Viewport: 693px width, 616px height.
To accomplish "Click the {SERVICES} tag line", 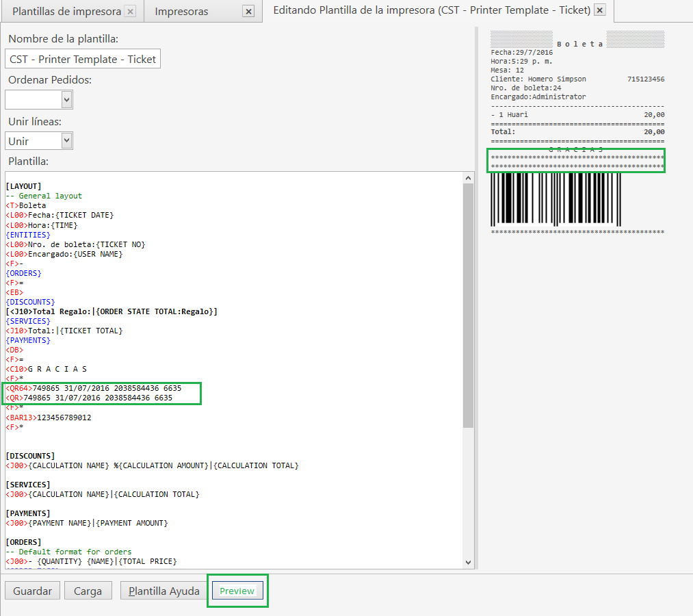I will [x=28, y=321].
